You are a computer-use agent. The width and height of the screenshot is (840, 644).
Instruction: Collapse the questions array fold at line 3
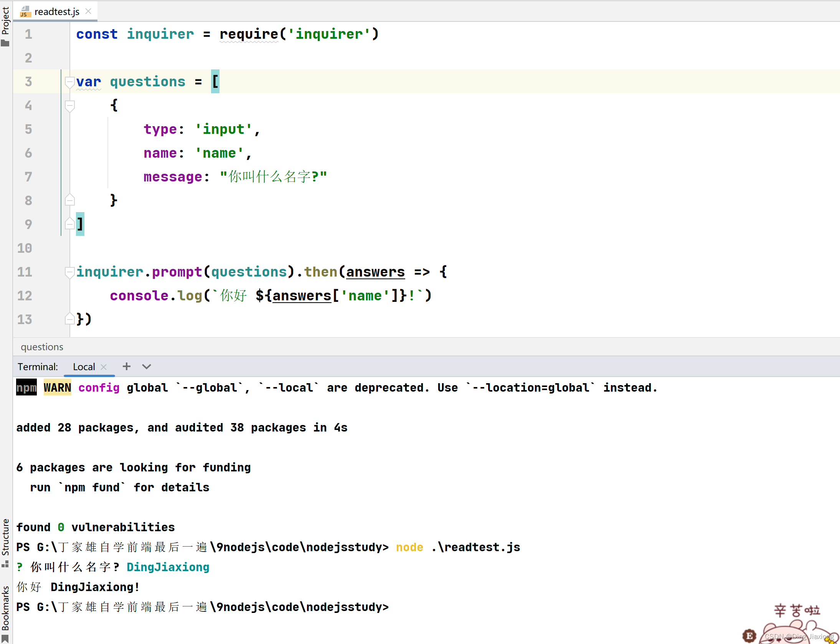click(x=69, y=82)
